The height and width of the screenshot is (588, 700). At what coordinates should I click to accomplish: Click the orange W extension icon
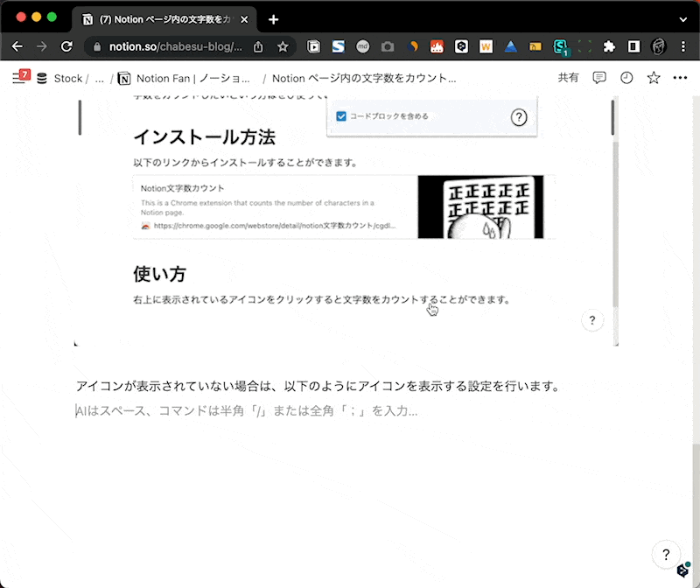click(x=486, y=46)
